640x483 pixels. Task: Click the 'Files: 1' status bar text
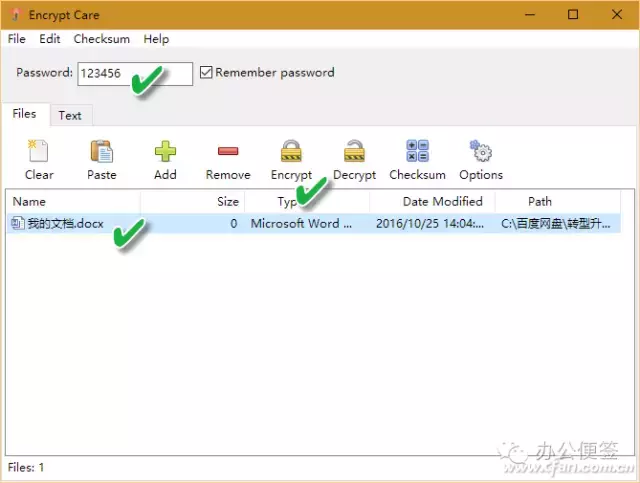point(26,467)
